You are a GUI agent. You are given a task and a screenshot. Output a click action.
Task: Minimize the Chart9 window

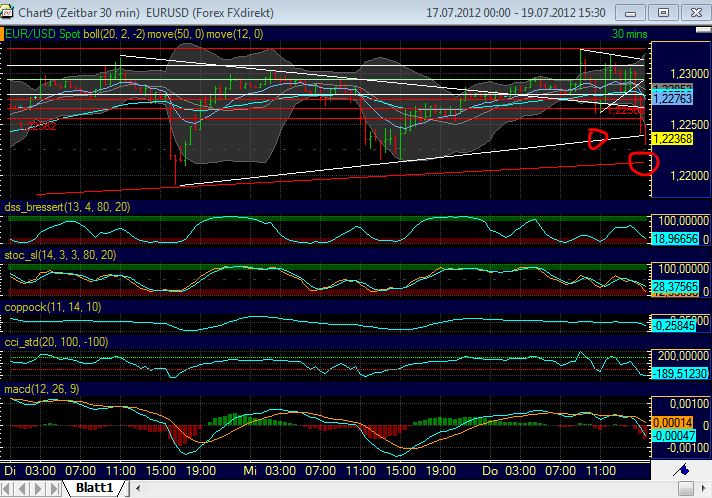click(x=630, y=13)
